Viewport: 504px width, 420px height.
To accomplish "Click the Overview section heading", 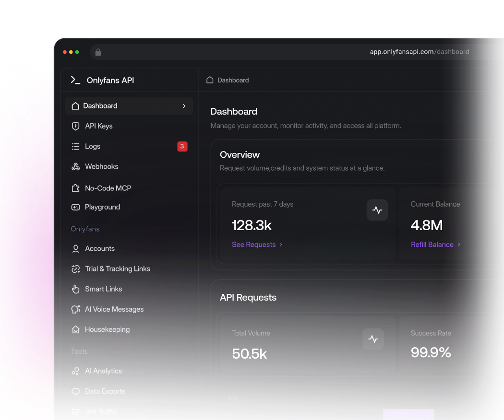I will tap(240, 155).
